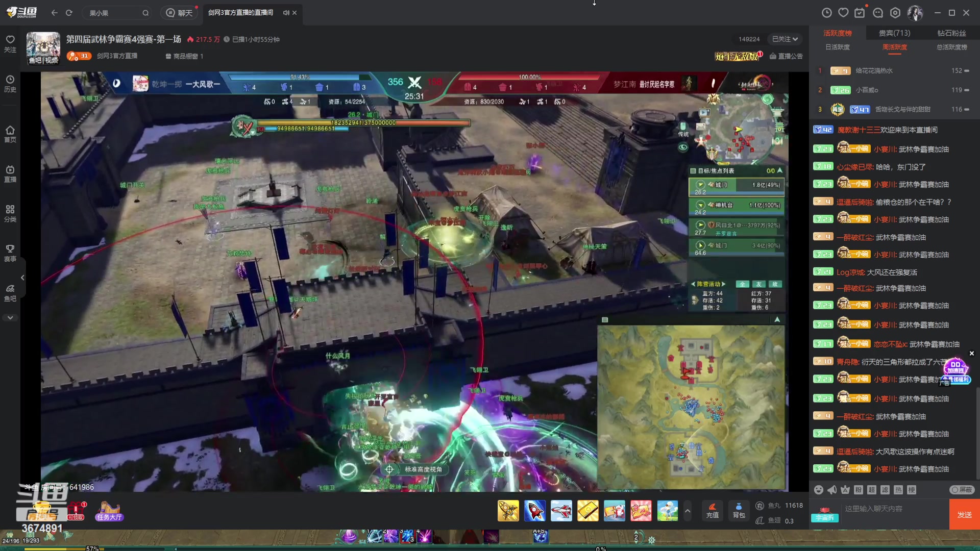Screen dimensions: 980x551
Task: Click 发送 send button
Action: [x=964, y=515]
